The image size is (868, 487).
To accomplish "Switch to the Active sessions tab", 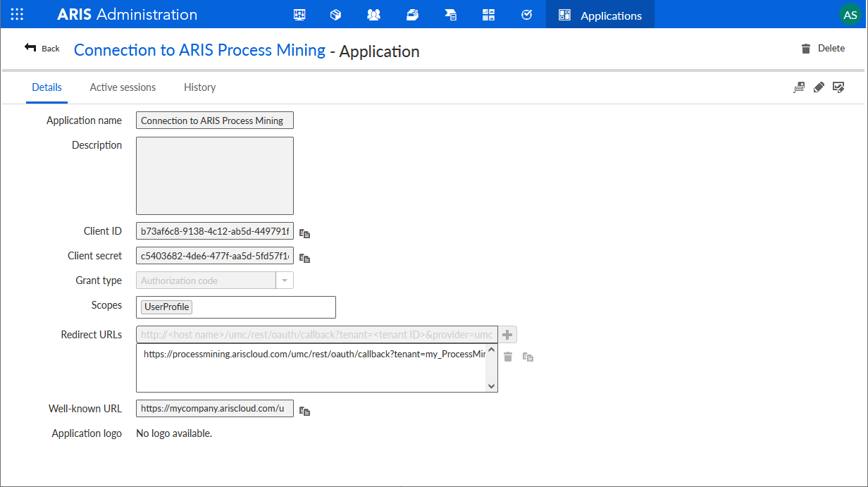I will point(123,87).
